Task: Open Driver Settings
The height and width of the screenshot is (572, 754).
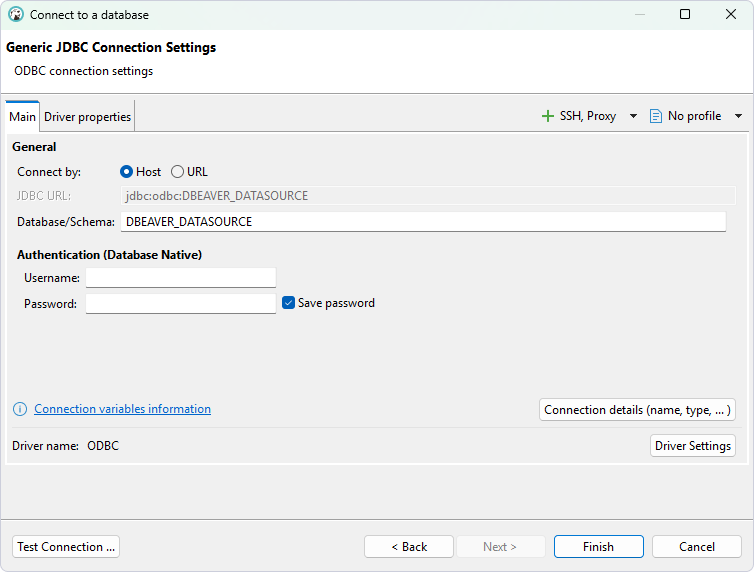Action: click(x=692, y=446)
